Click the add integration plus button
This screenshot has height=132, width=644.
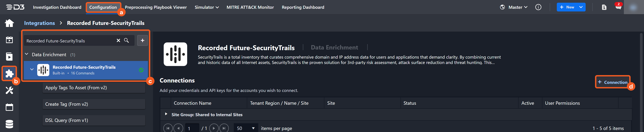(142, 41)
